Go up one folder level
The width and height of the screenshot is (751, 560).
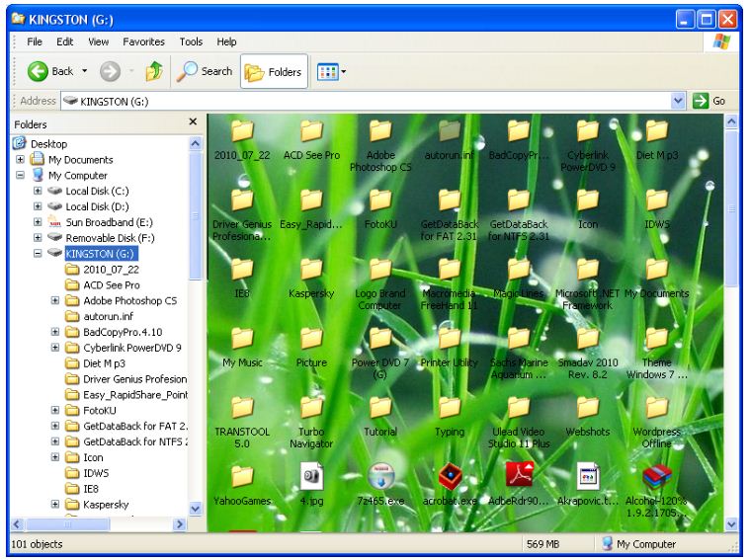click(154, 72)
